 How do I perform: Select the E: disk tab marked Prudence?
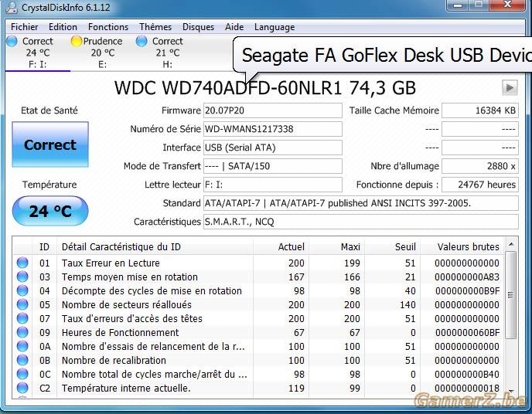pos(103,53)
